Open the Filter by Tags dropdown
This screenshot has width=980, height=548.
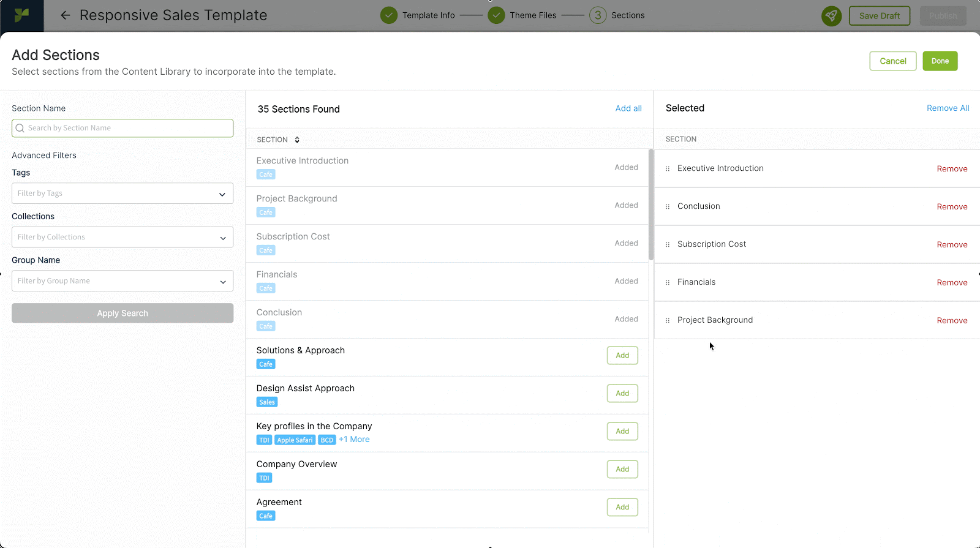pos(123,193)
